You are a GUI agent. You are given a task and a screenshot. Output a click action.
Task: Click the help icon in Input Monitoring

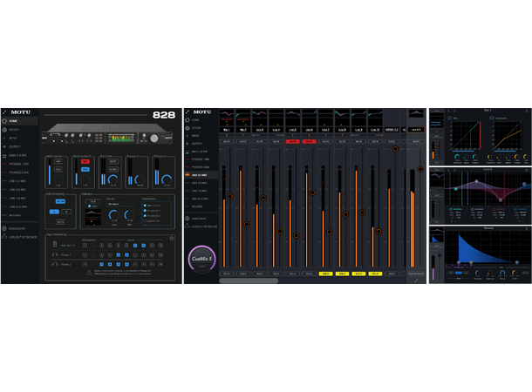tap(172, 238)
